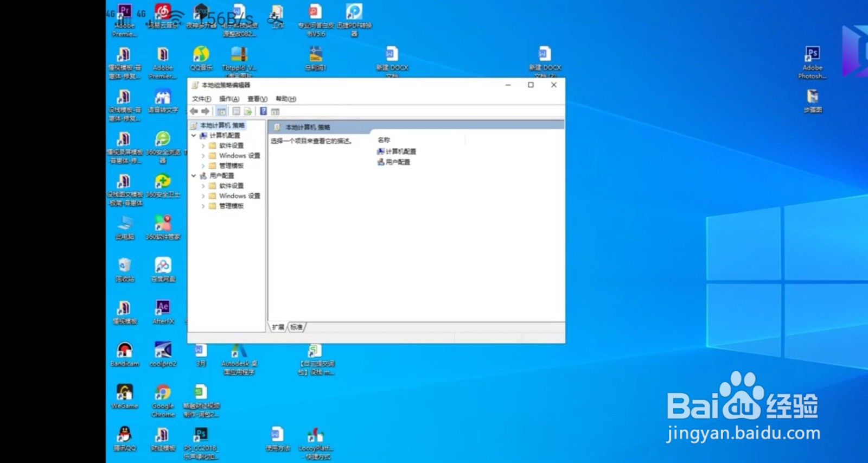Click the Export list toolbar icon
Viewport: 868px width, 463px height.
point(248,111)
